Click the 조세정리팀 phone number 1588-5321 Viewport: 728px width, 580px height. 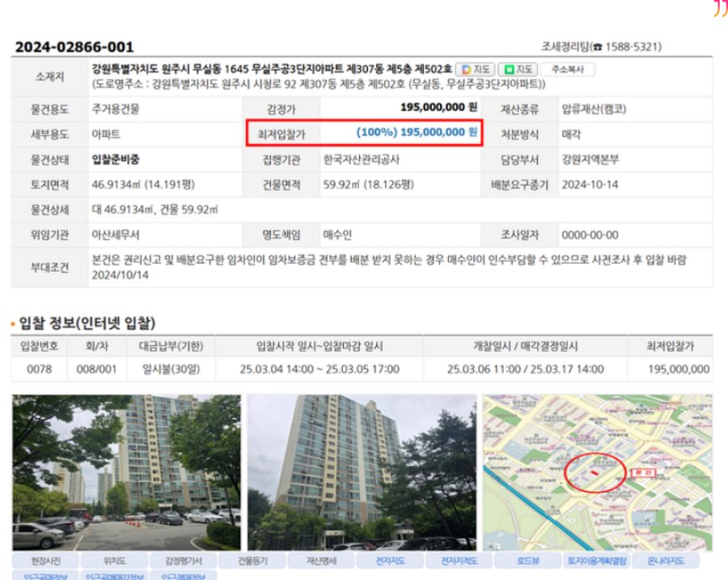[x=633, y=46]
